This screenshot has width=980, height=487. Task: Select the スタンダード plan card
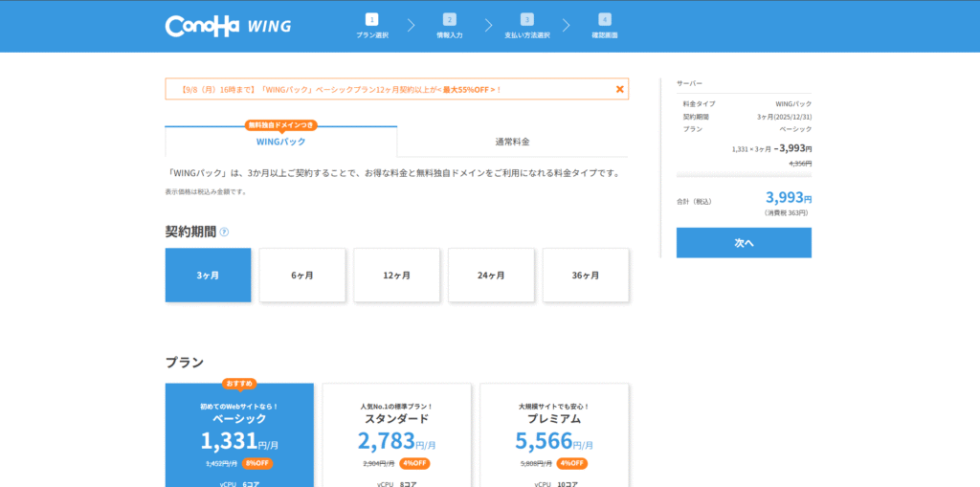(x=397, y=435)
